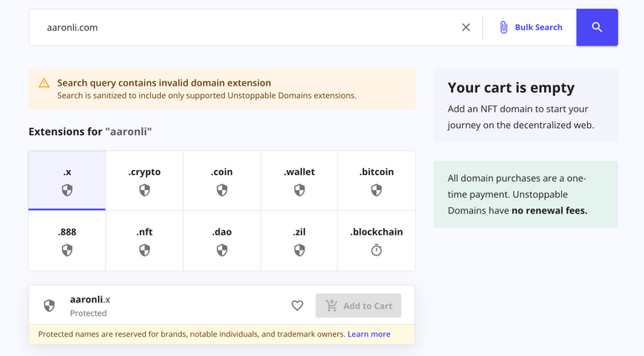644x356 pixels.
Task: Click the 'Your cart is empty' heading
Action: tap(511, 88)
